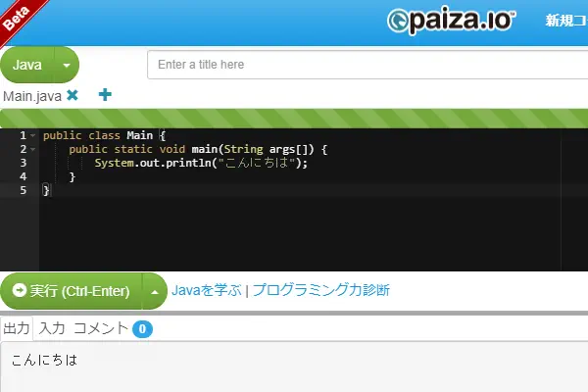
Task: Click the Enter a title here field
Action: [x=367, y=65]
